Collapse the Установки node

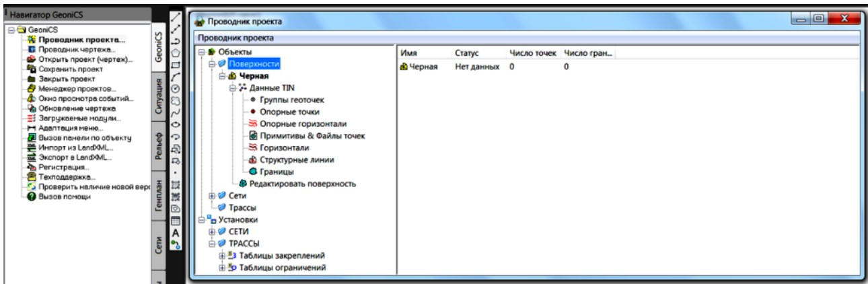(202, 219)
